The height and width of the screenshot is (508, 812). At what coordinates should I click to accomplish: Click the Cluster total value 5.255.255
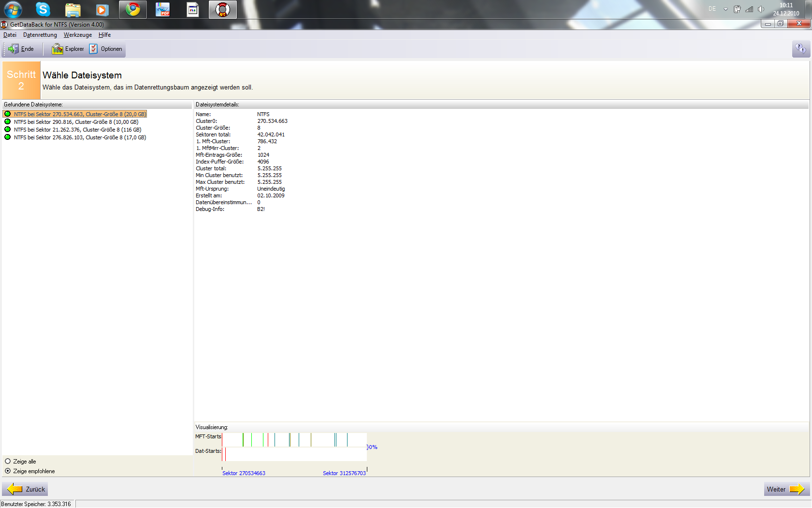[269, 168]
